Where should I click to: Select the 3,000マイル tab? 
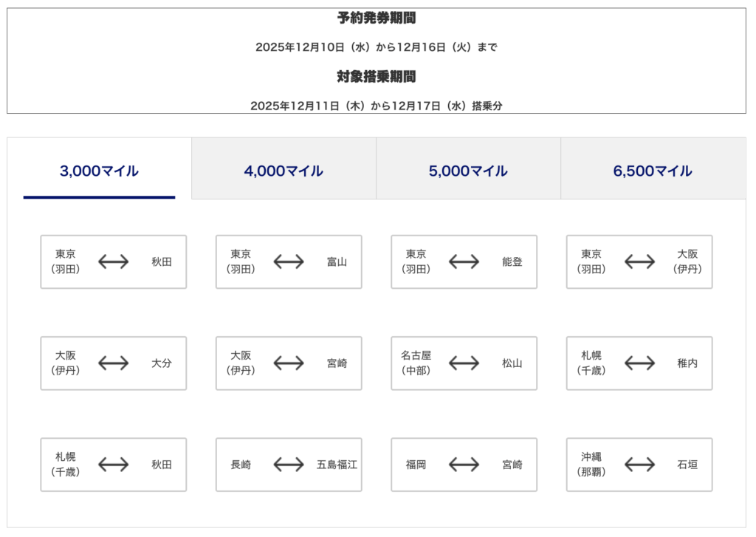click(99, 171)
